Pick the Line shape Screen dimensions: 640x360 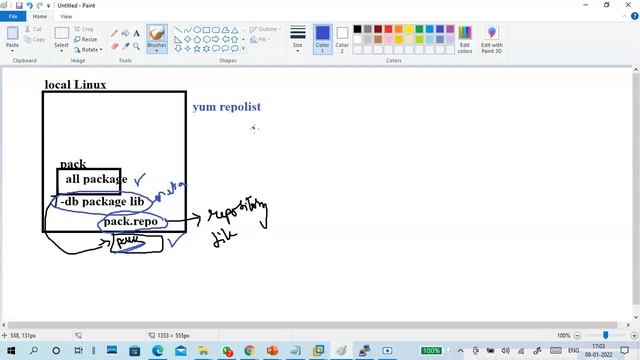click(x=178, y=30)
